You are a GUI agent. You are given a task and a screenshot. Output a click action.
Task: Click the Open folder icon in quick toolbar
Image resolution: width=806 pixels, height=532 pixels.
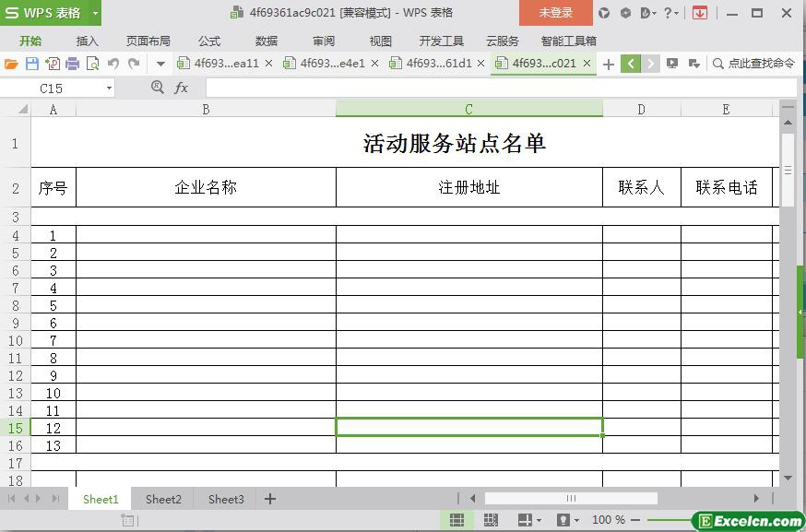11,64
